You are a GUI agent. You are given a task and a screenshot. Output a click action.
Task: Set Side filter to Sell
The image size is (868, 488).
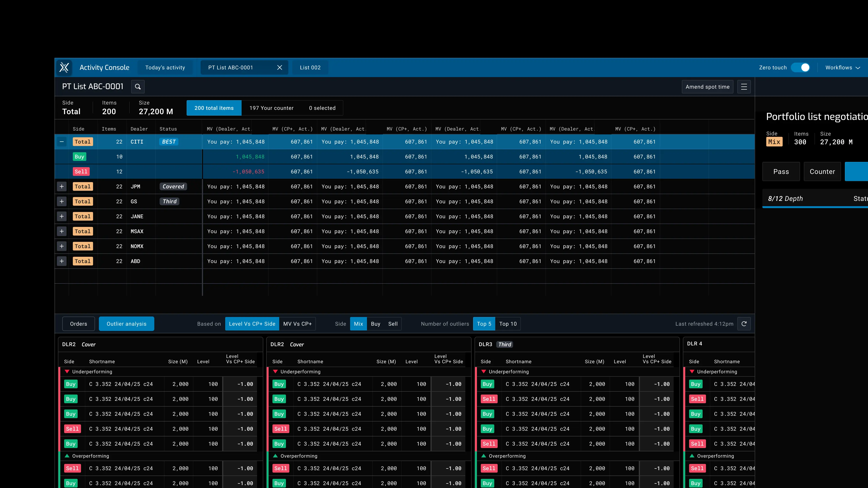pos(393,323)
